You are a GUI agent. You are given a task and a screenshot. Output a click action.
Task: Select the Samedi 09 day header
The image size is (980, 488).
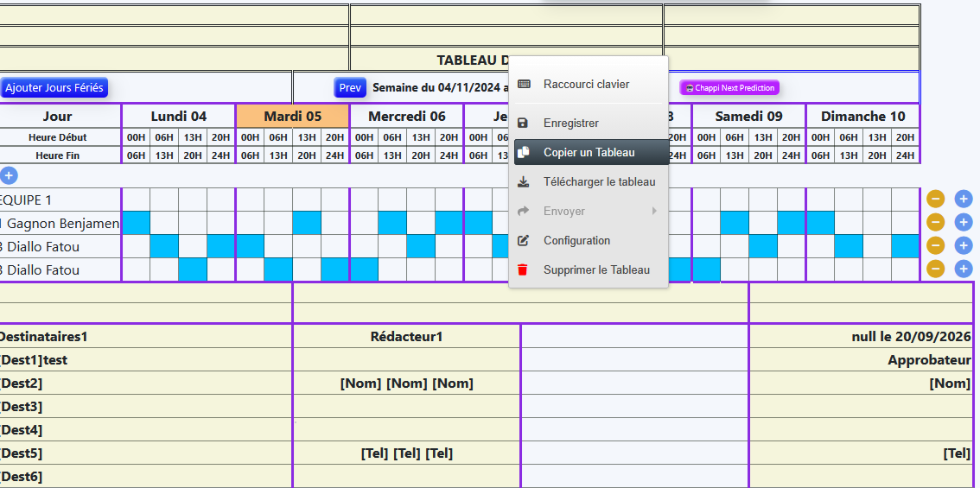point(748,117)
